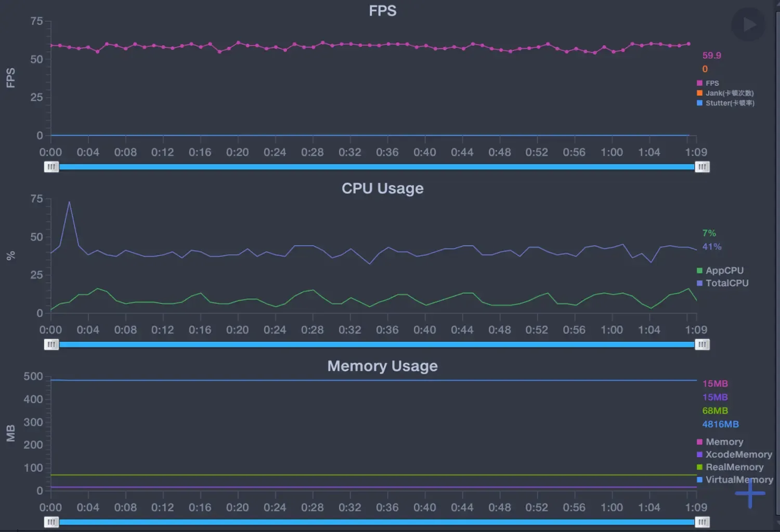This screenshot has height=532, width=780.
Task: Click the Memory Usage left range handle
Action: (x=51, y=522)
